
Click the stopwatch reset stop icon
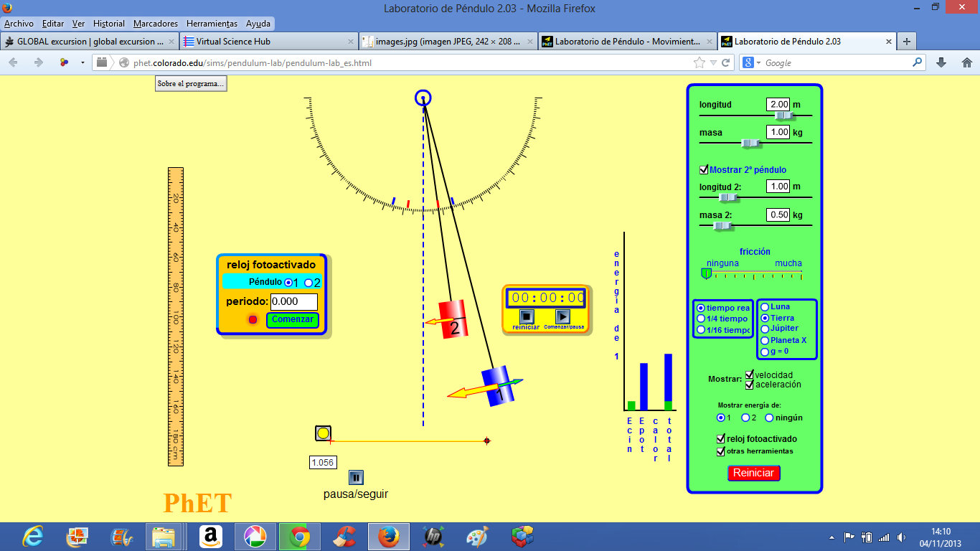(526, 316)
